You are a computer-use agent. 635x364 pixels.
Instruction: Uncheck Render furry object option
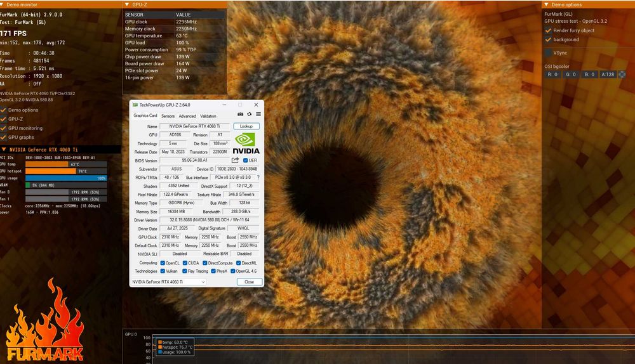pos(549,30)
